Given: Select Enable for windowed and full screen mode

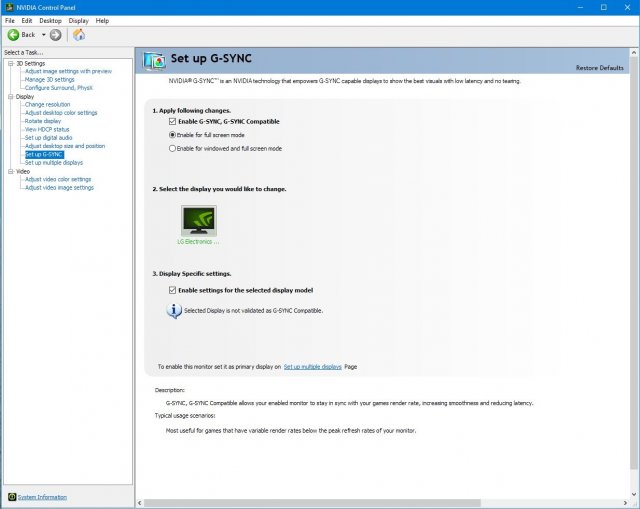Looking at the screenshot, I should 173,148.
